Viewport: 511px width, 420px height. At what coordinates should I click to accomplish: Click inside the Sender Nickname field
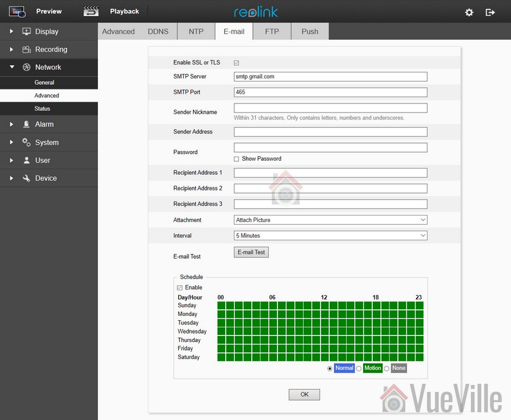(330, 107)
